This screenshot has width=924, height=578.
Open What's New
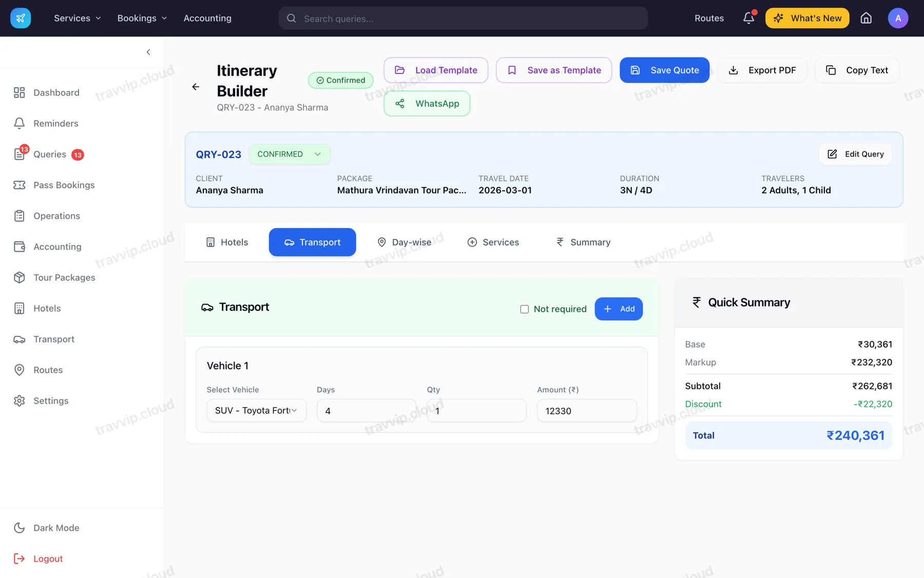coord(807,18)
